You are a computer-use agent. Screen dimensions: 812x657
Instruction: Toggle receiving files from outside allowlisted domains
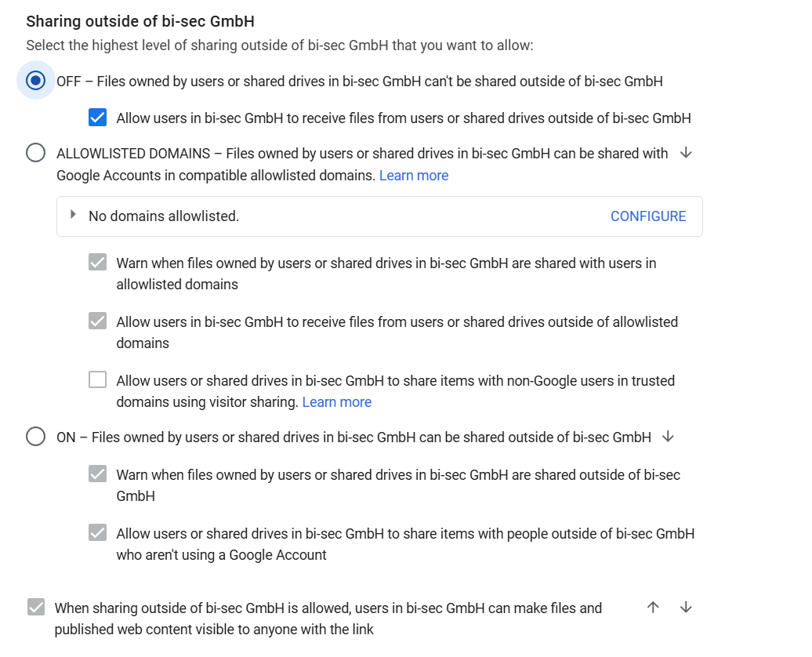[97, 321]
